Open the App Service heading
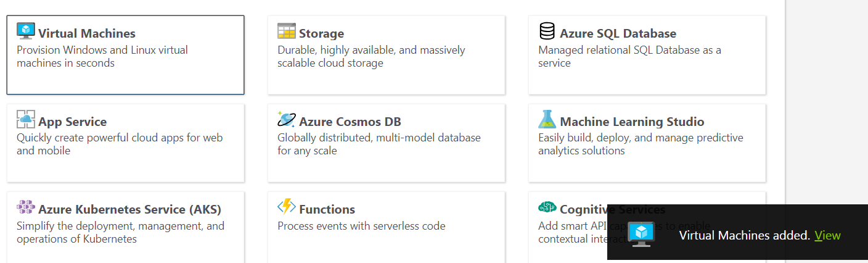 (72, 122)
